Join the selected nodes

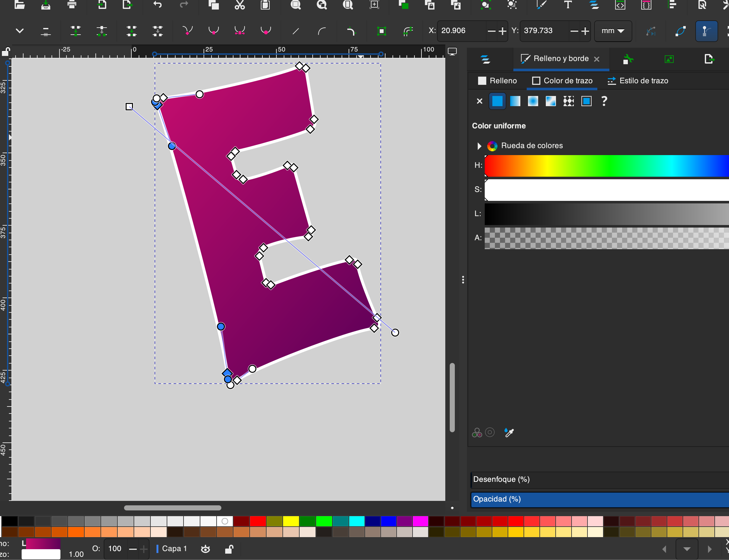(76, 31)
